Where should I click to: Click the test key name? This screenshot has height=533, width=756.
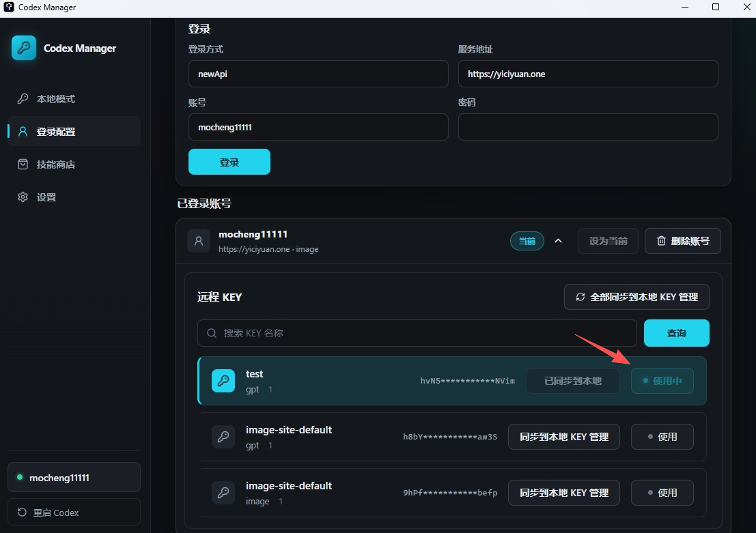[x=254, y=374]
